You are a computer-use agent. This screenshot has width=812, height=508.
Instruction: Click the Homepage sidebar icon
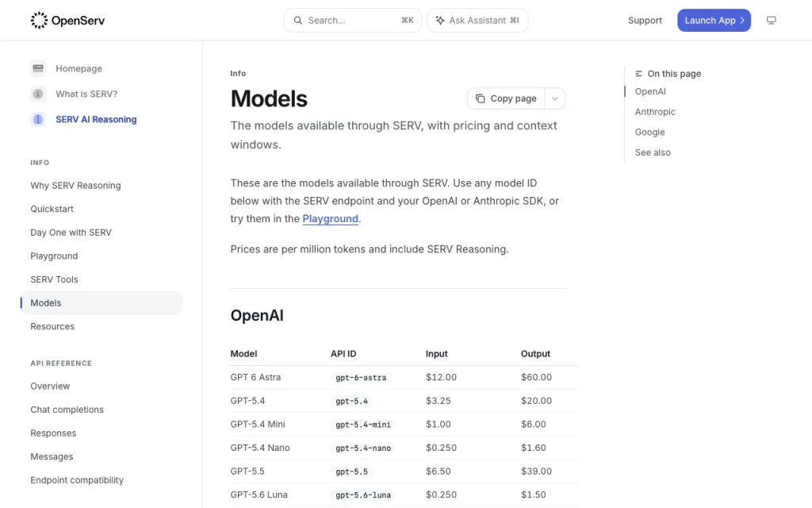click(x=38, y=68)
